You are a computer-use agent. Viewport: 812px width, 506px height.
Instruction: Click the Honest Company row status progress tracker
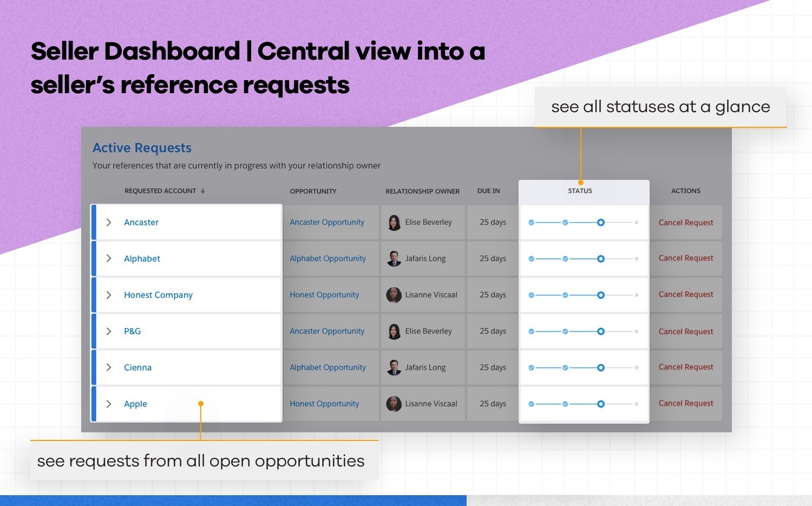(x=584, y=295)
